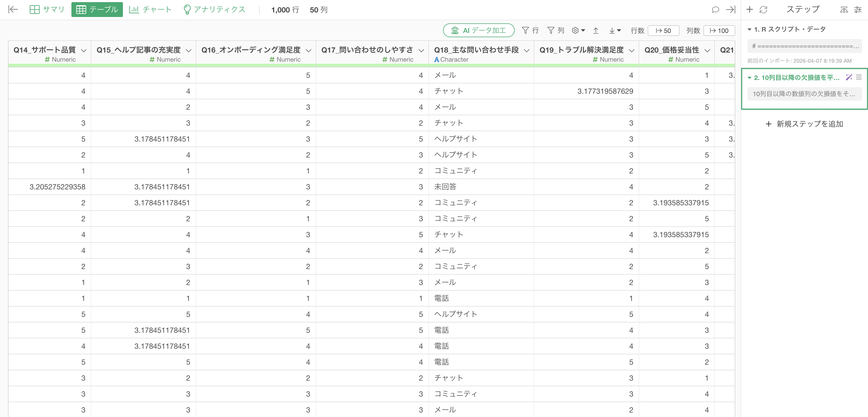Collapse step 1 R スクリプト・データ
Image resolution: width=868 pixels, height=417 pixels.
[749, 29]
